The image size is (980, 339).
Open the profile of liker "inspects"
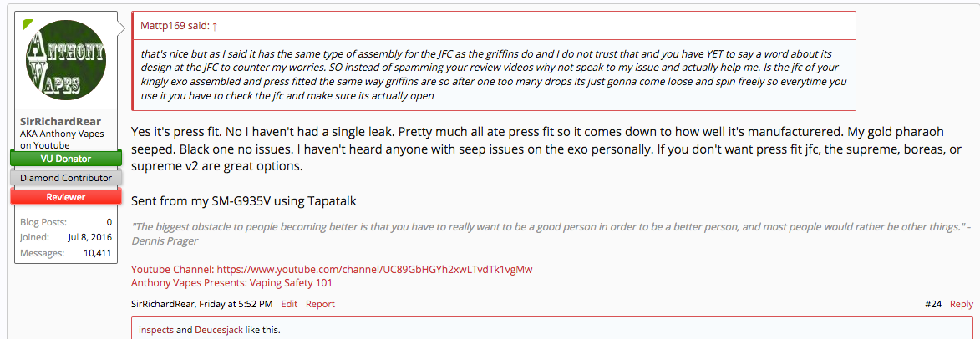(x=156, y=330)
